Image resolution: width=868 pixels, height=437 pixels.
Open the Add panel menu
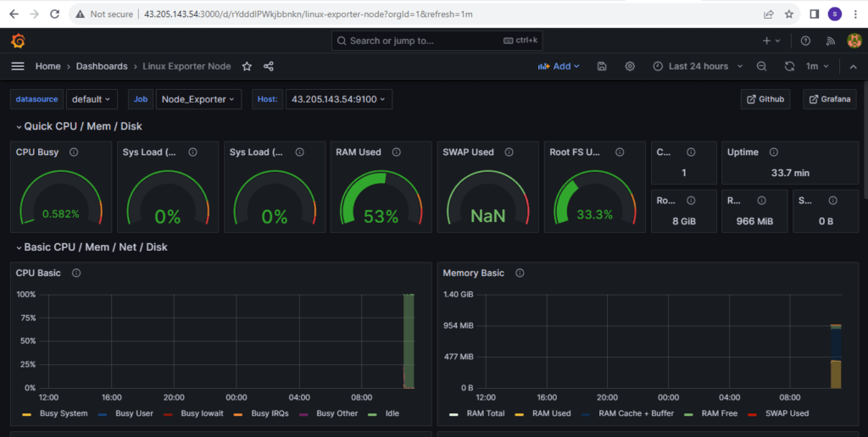coord(559,66)
